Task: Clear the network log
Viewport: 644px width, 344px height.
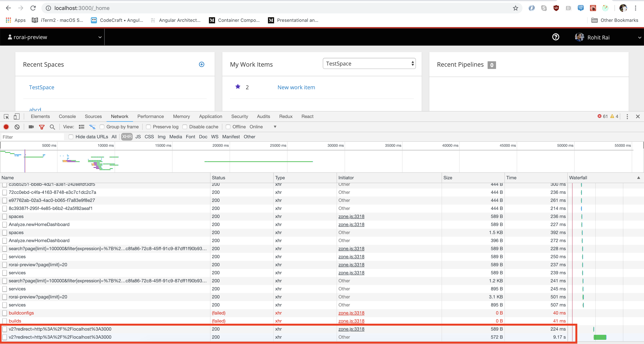Action: [x=17, y=127]
